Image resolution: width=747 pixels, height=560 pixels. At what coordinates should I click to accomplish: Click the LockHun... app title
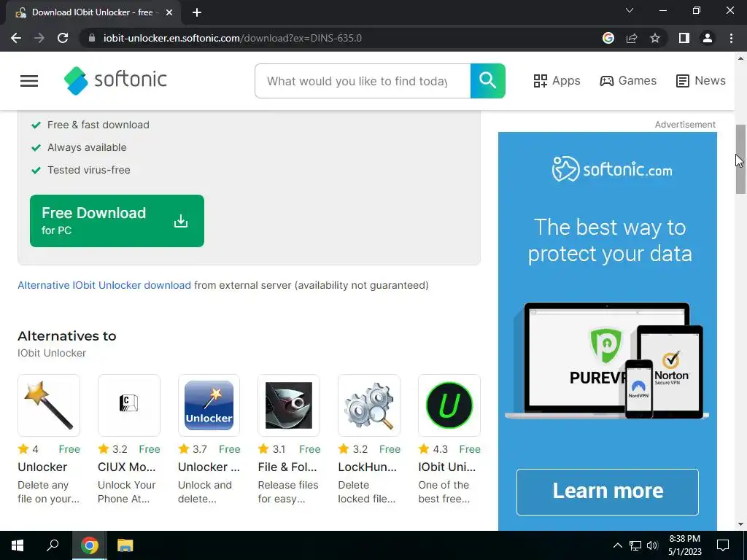[368, 467]
